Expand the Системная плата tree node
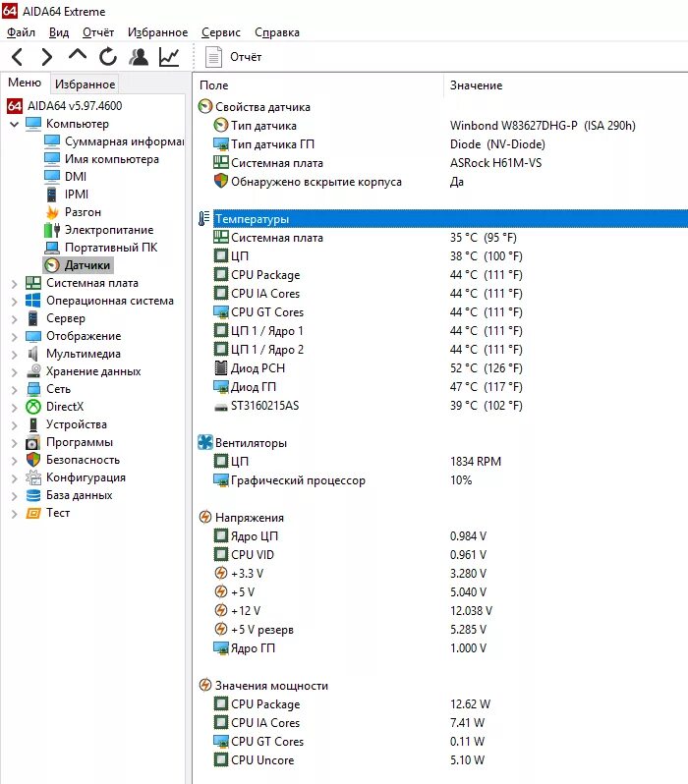 (15, 284)
